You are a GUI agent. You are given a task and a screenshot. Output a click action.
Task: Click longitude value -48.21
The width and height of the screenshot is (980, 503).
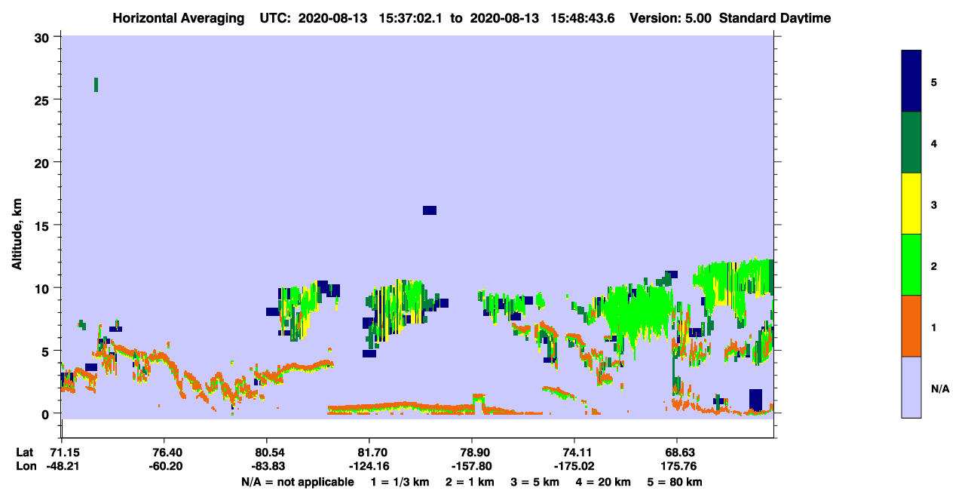coord(61,466)
